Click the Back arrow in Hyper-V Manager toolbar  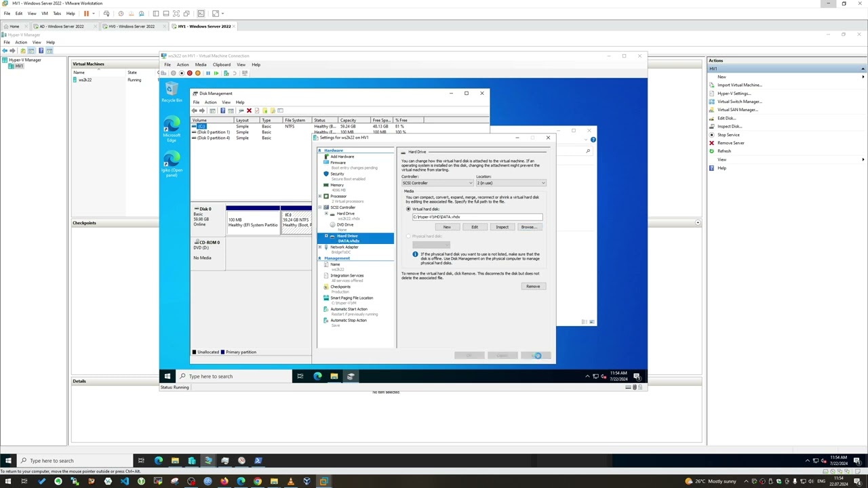tap(5, 51)
